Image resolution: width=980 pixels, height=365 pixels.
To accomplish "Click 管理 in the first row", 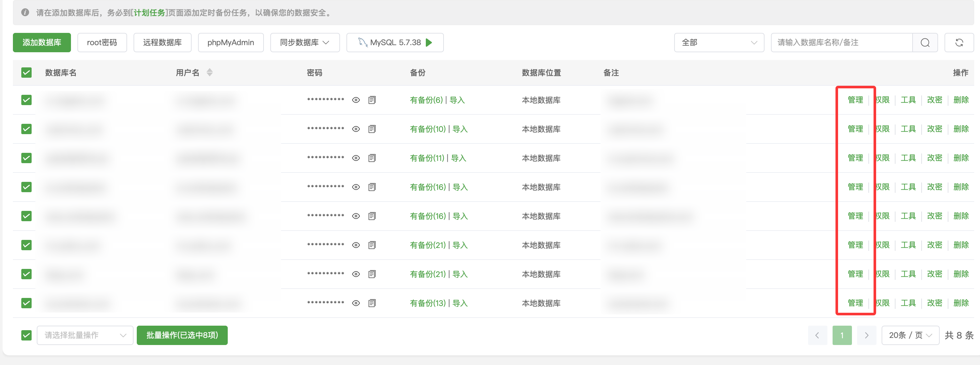I will 855,100.
